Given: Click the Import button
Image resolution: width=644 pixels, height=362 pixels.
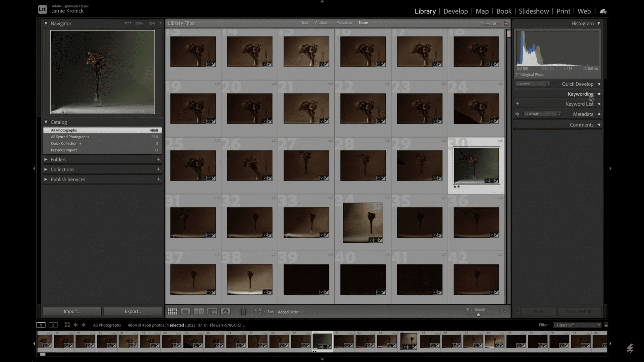Looking at the screenshot, I should [x=72, y=311].
